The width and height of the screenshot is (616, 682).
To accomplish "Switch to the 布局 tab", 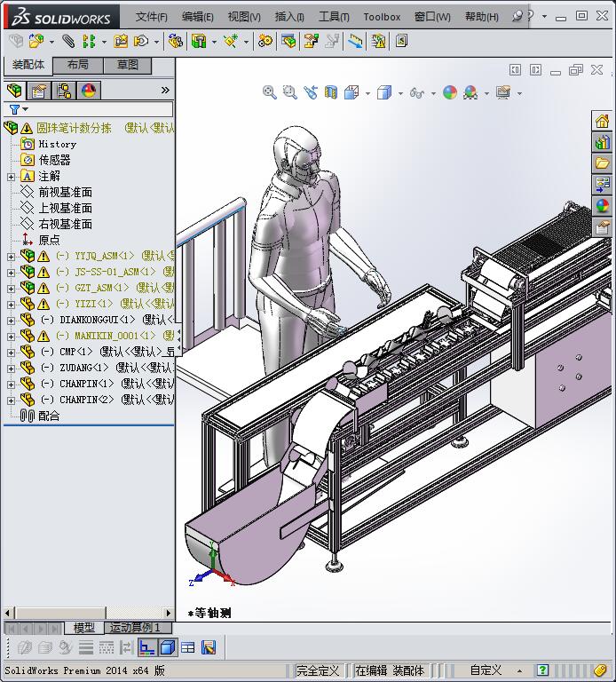I will (78, 65).
